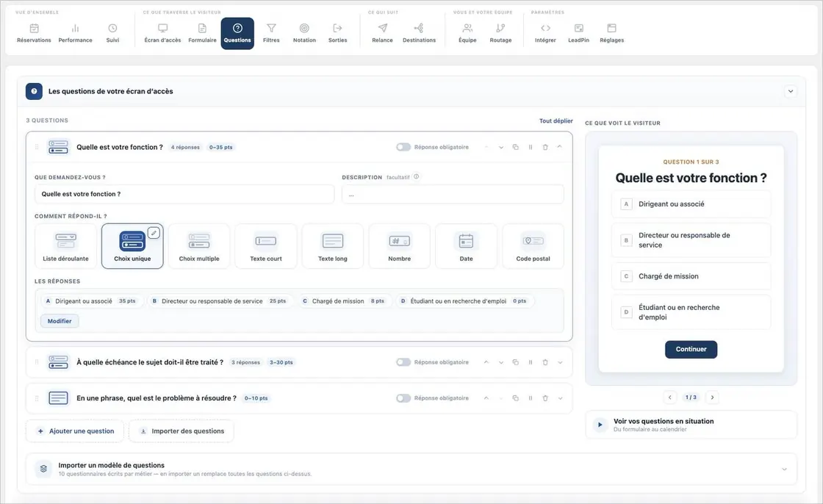This screenshot has height=504, width=823.
Task: Click the edit pencil on Choix unique
Action: [154, 233]
